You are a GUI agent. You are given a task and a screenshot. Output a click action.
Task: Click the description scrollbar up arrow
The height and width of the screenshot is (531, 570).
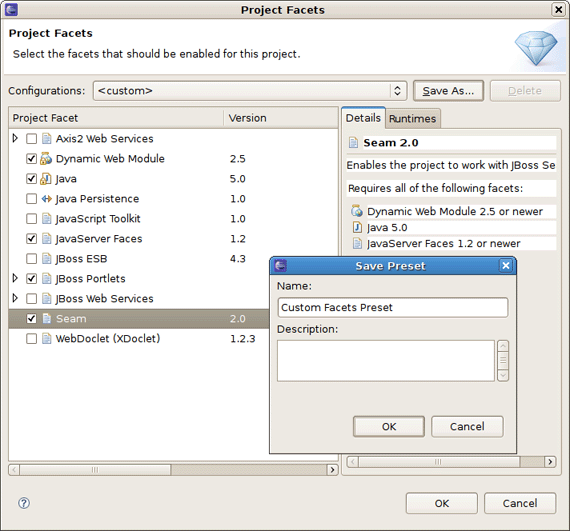[x=503, y=346]
